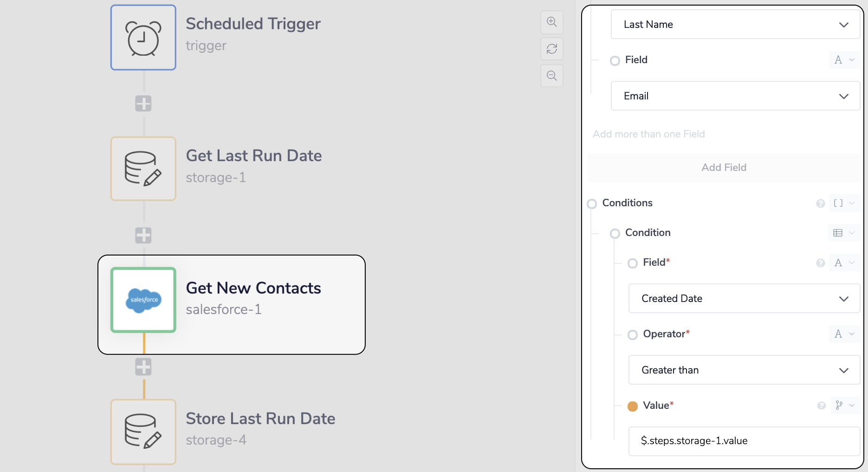Click the plus button below Scheduled Trigger

pyautogui.click(x=143, y=104)
